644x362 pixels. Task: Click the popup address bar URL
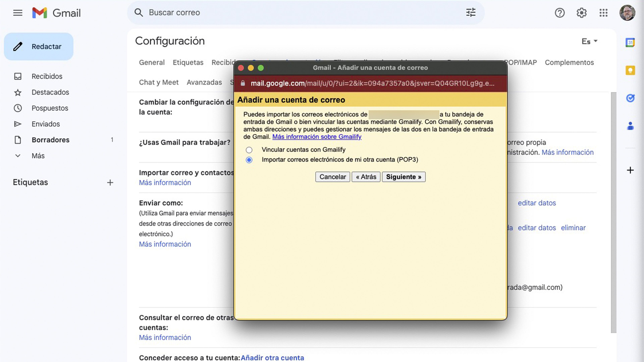point(372,83)
